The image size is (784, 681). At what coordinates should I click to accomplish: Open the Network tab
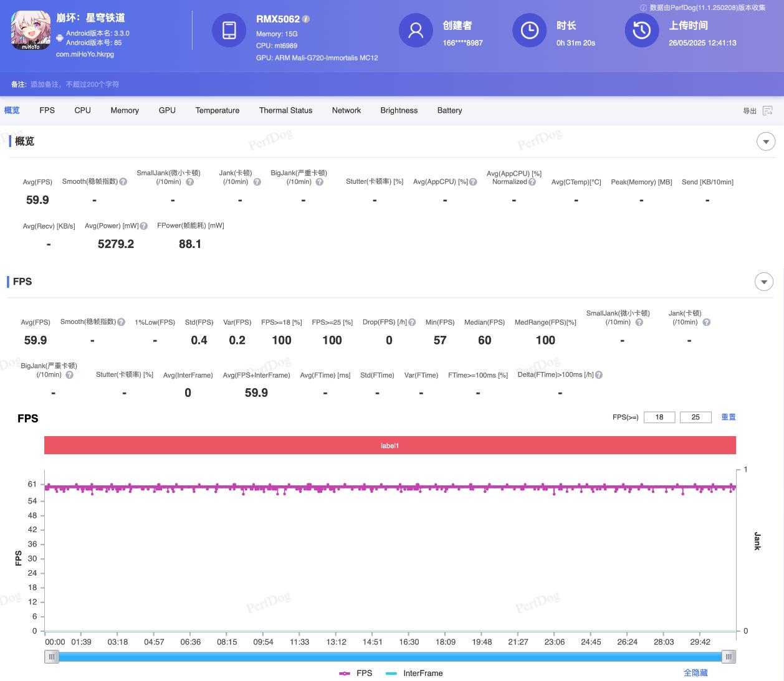[x=347, y=110]
